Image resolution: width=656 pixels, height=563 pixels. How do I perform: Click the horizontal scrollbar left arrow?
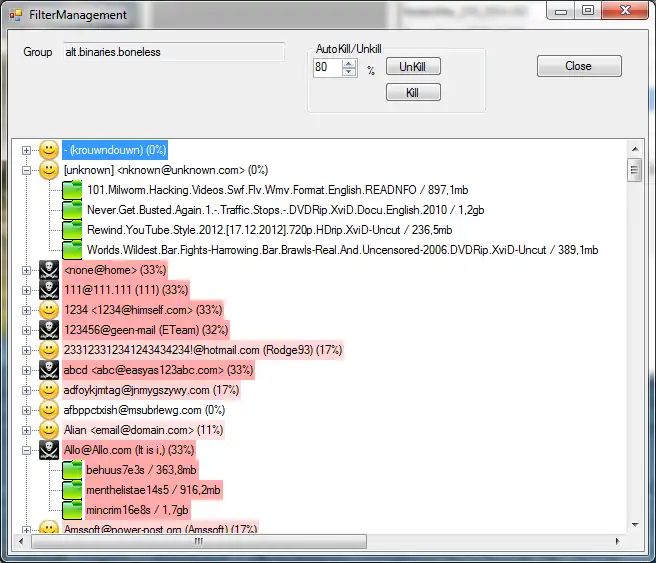point(21,541)
